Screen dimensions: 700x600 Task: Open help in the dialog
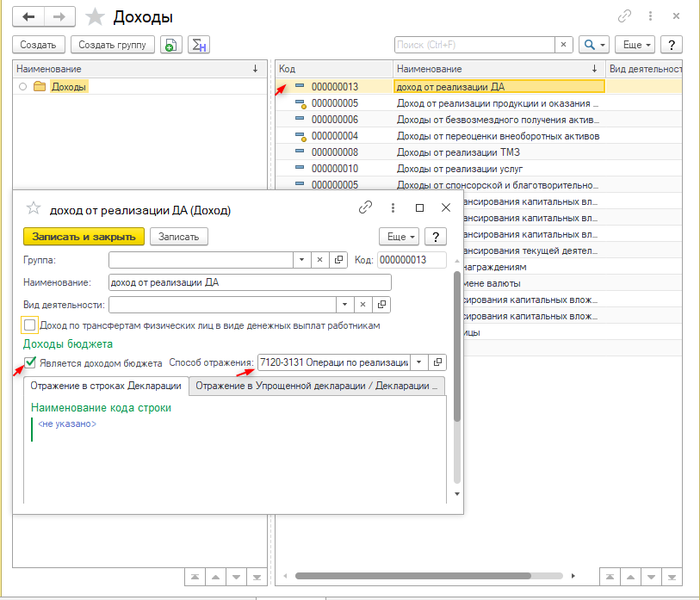[x=436, y=237]
